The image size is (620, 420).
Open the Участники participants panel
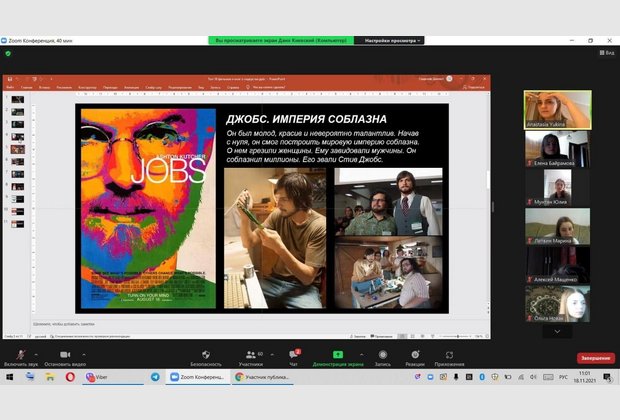coord(251,353)
